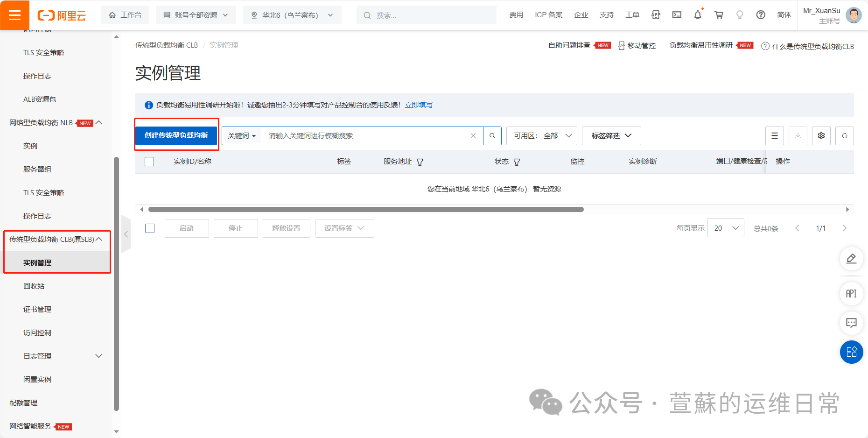The height and width of the screenshot is (438, 868).
Task: Open the blue apps grid floating button
Action: click(x=852, y=352)
